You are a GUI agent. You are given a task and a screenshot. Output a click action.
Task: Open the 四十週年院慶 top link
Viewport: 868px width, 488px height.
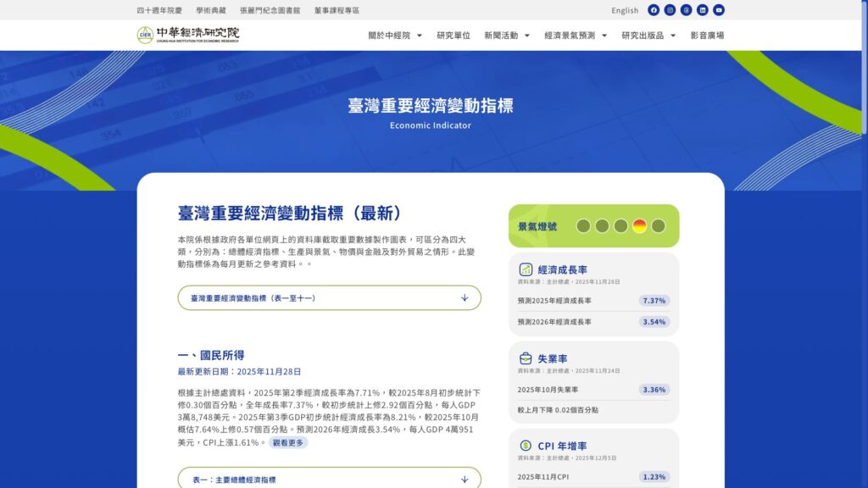tap(159, 10)
